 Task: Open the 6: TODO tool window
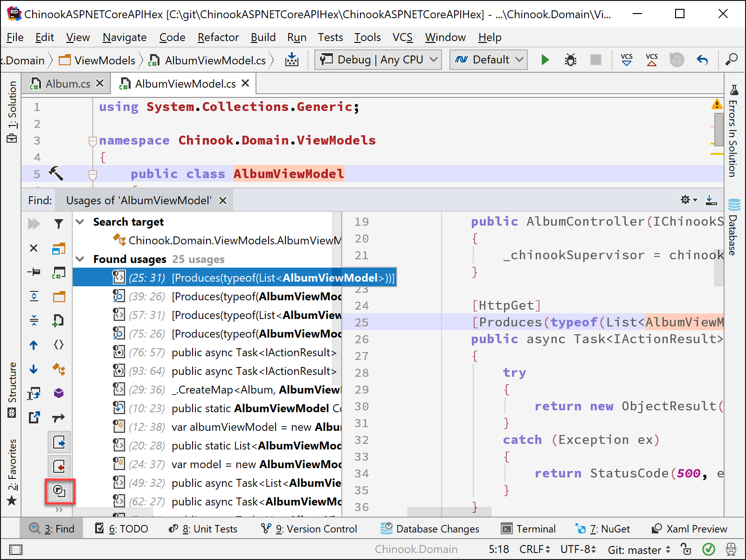[121, 529]
